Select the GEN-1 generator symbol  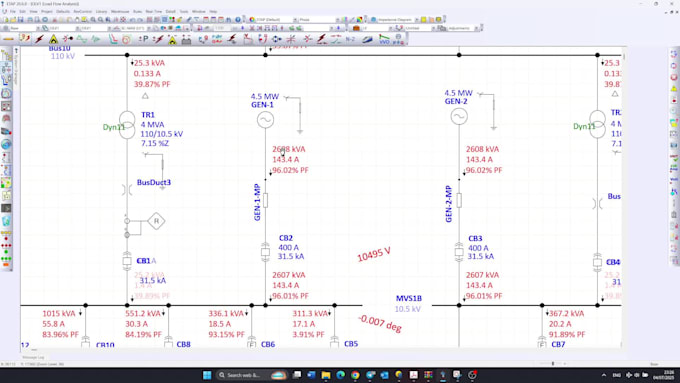pos(265,120)
